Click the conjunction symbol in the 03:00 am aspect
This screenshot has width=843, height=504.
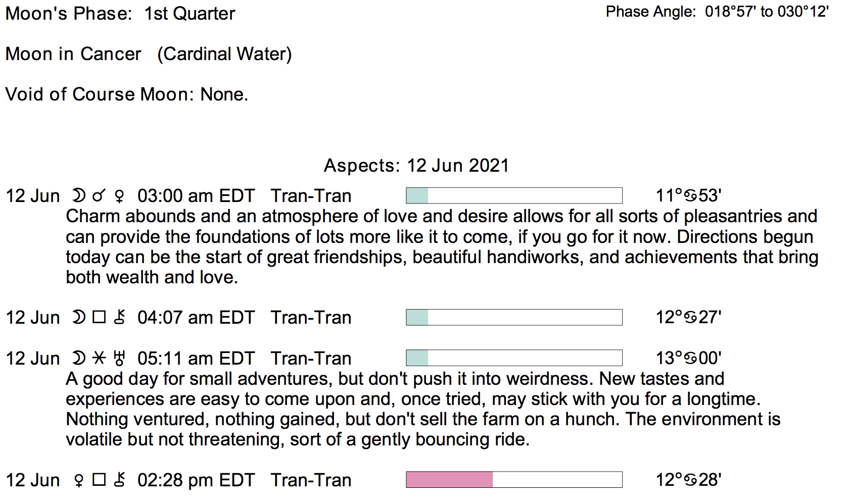click(99, 196)
